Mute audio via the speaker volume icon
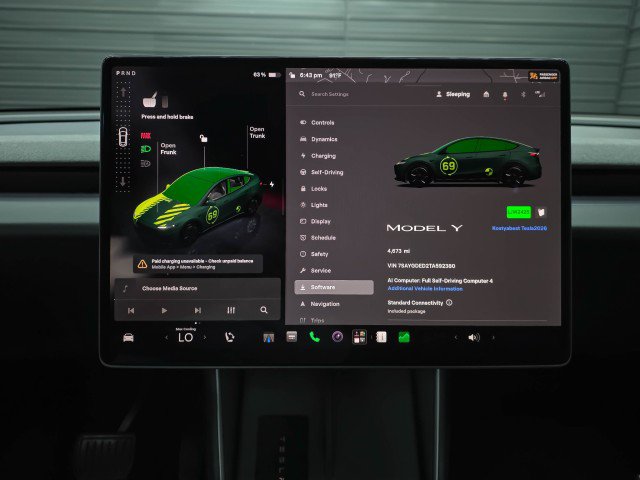Viewport: 640px width, 480px height. [473, 338]
